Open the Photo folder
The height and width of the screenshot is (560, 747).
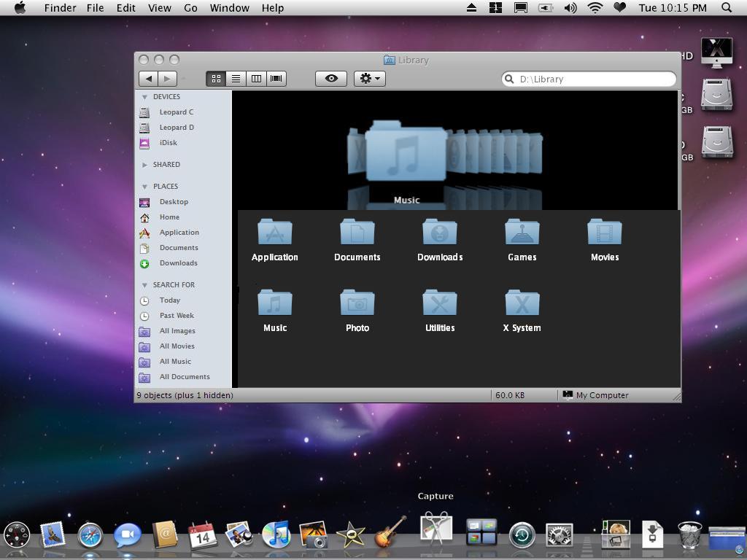click(357, 303)
